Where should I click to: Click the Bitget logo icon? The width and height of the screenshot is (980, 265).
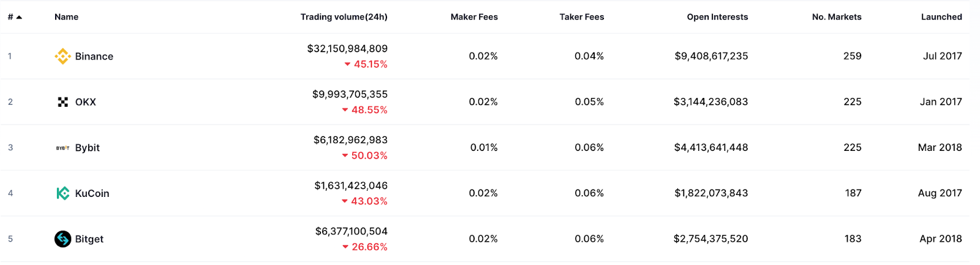[62, 239]
